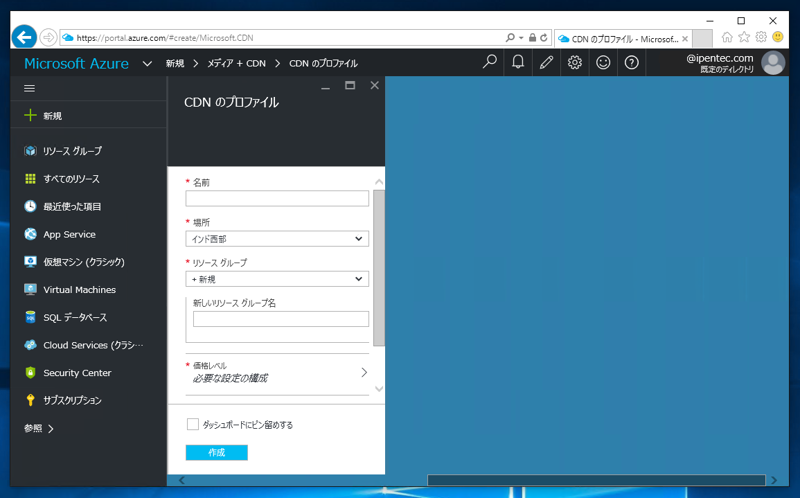Click CDN のプロファイル breadcrumb item
The width and height of the screenshot is (800, 498).
323,63
